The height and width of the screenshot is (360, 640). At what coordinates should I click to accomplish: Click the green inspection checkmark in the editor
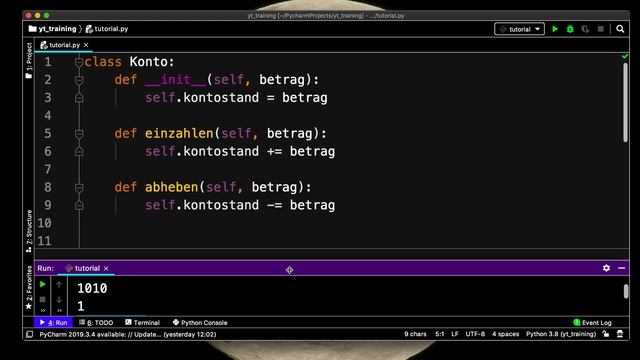(624, 56)
